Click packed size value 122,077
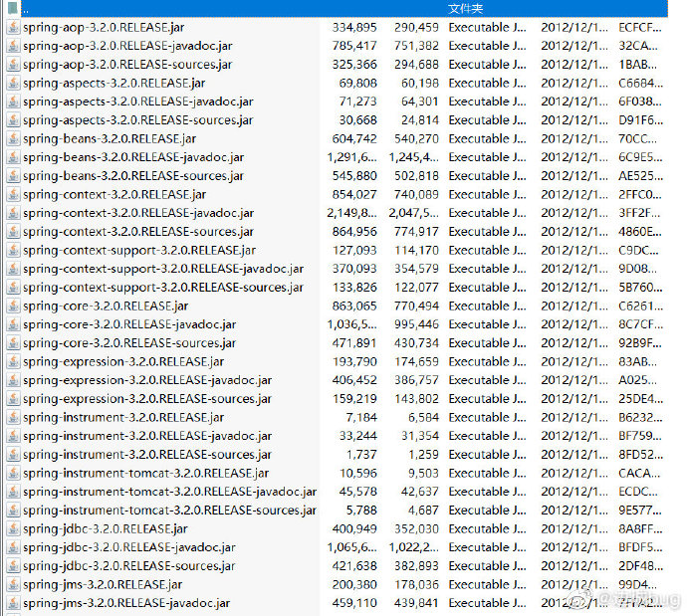Viewport: 687px width, 616px height. pos(416,288)
